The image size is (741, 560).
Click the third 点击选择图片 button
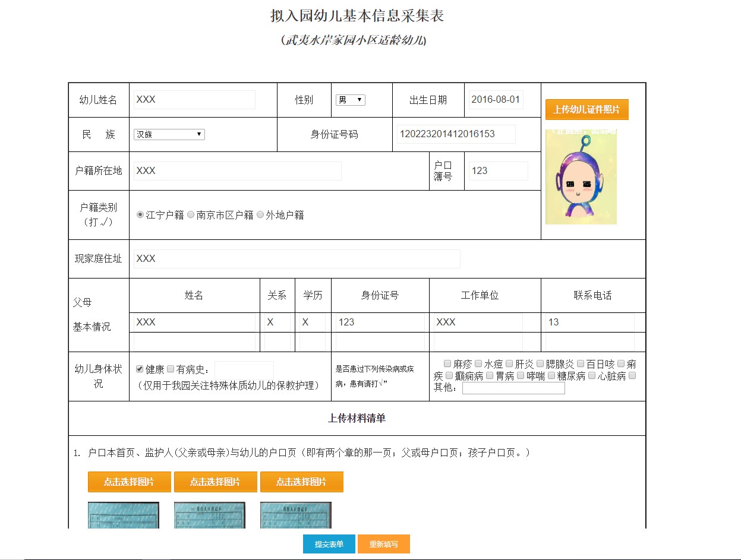[301, 482]
